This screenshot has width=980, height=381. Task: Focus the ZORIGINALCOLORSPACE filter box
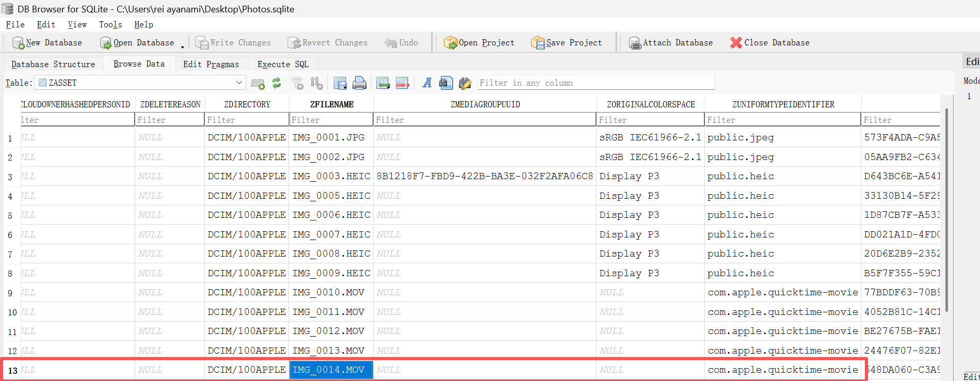coord(651,120)
